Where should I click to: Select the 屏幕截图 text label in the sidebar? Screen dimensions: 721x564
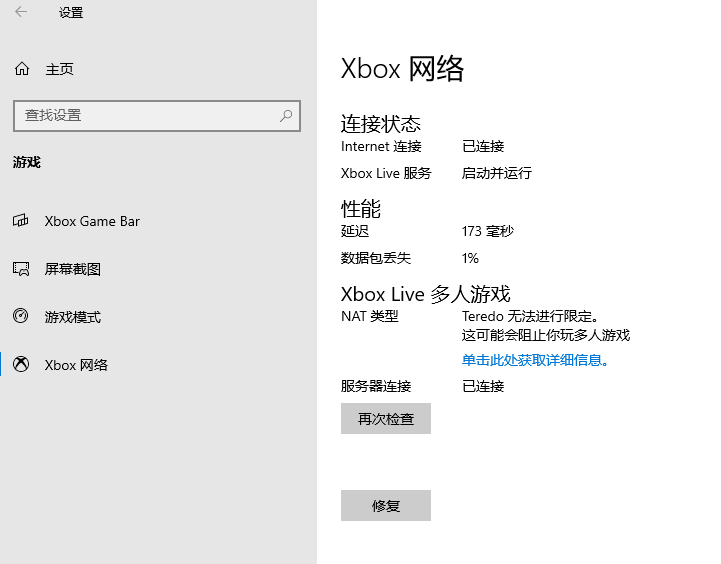click(73, 269)
